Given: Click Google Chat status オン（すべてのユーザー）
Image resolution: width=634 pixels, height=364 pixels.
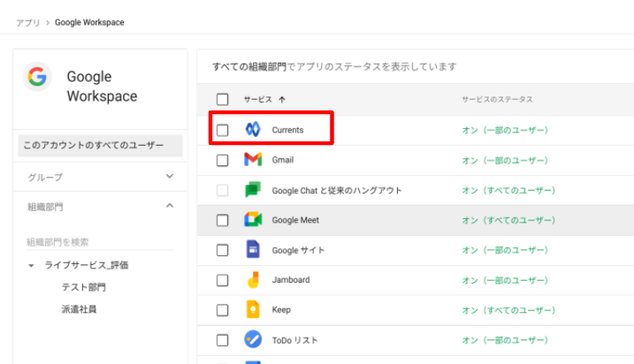Looking at the screenshot, I should [508, 190].
